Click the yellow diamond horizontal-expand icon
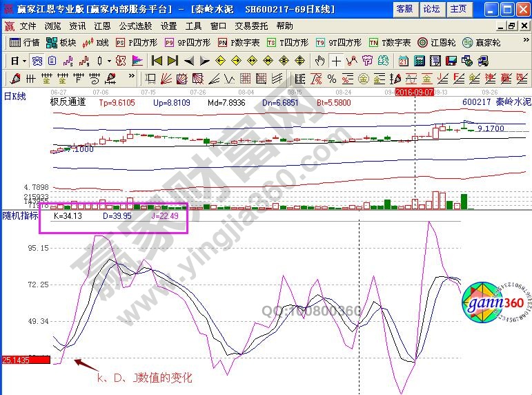This screenshot has width=532, height=395. click(x=252, y=61)
